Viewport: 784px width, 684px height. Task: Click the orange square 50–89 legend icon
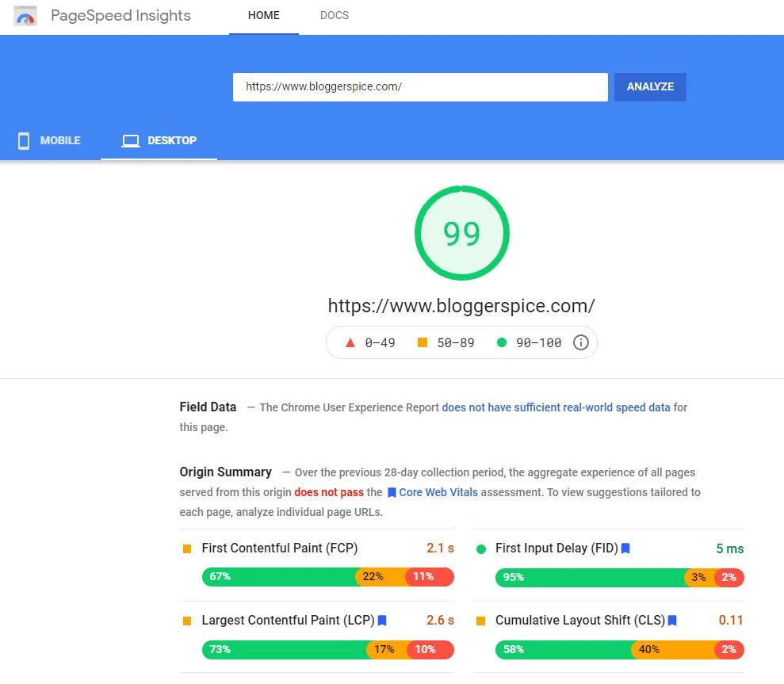[423, 342]
